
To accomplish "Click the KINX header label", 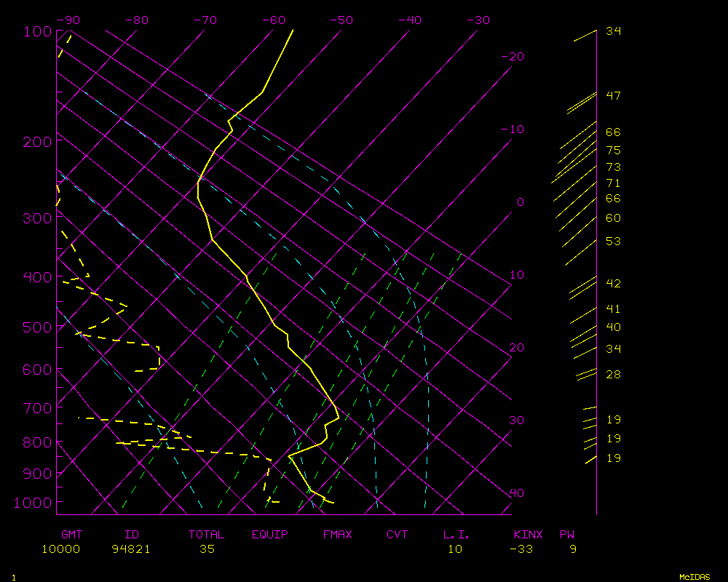I will (x=529, y=535).
